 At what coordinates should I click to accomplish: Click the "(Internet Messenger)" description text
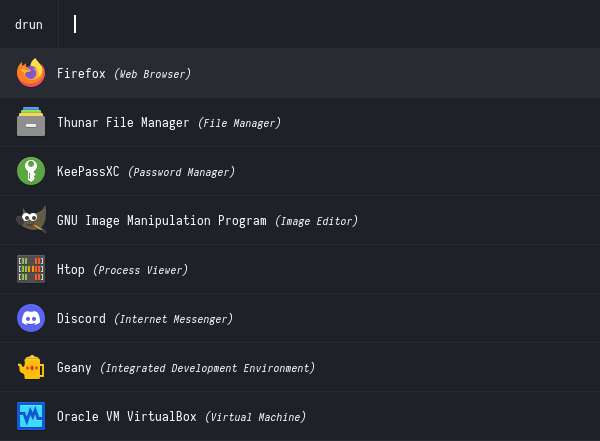pyautogui.click(x=173, y=319)
